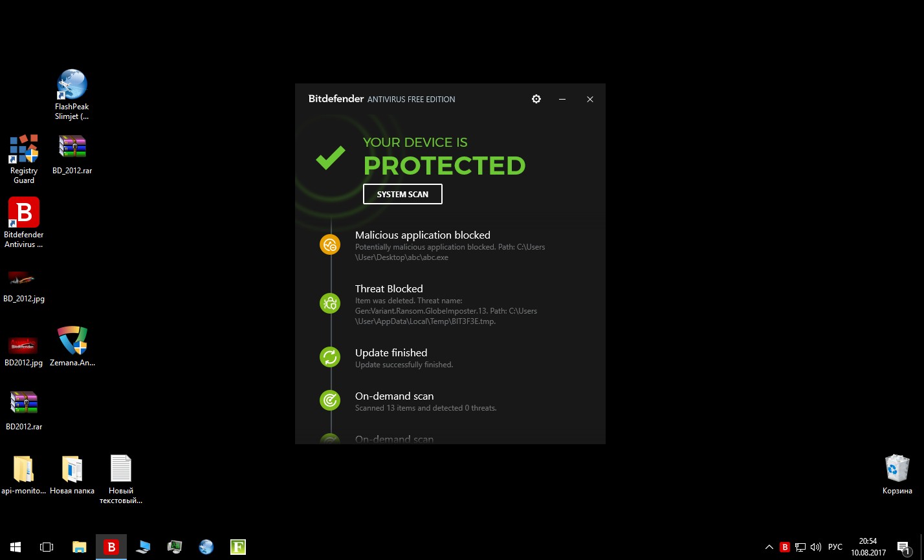Select the Bitdefender Antivirus desktop shortcut
This screenshot has height=560, width=924.
pyautogui.click(x=24, y=223)
